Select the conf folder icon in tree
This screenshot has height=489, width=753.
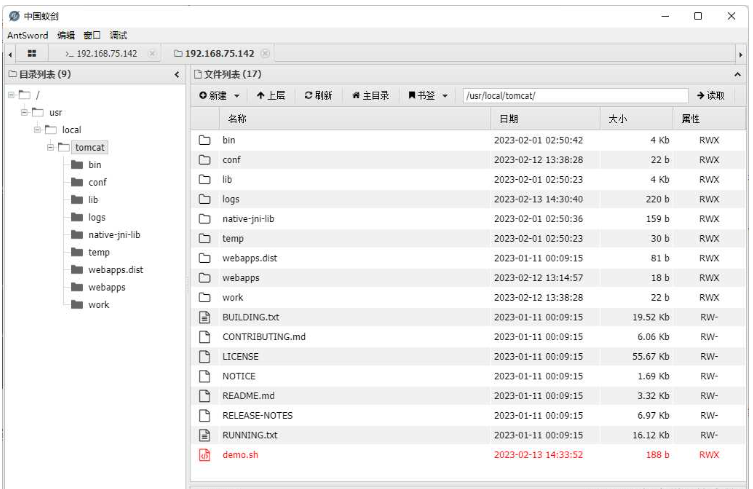pos(77,182)
